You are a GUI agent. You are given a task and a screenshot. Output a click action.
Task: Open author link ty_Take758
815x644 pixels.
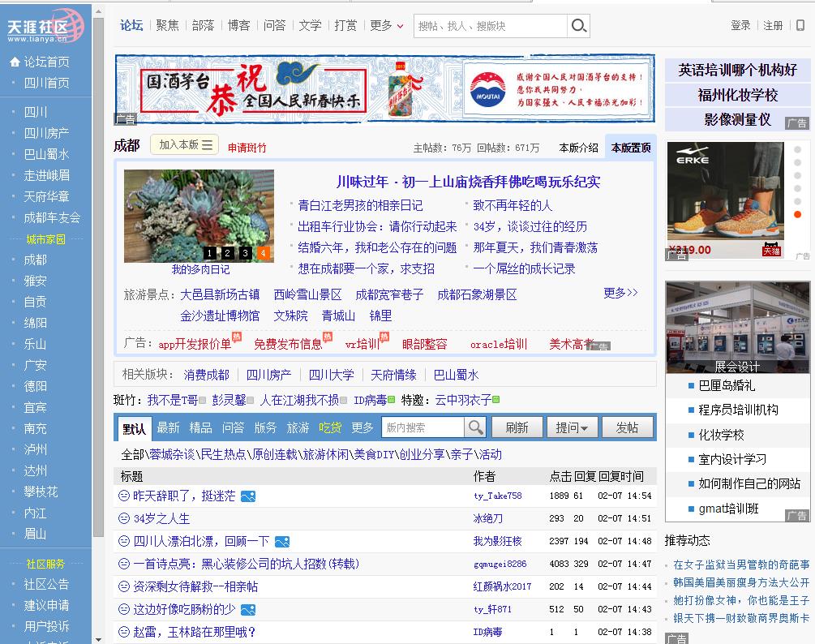click(497, 496)
